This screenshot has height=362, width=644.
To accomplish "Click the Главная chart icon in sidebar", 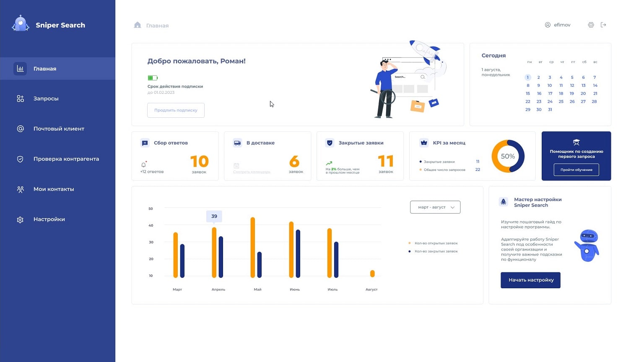I will pos(20,68).
